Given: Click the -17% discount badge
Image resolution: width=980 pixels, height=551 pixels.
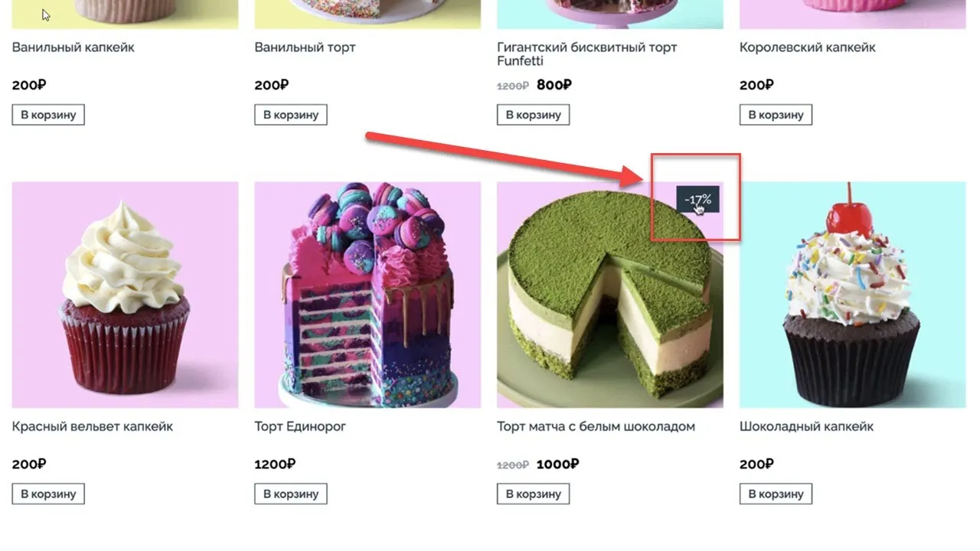Looking at the screenshot, I should 697,200.
